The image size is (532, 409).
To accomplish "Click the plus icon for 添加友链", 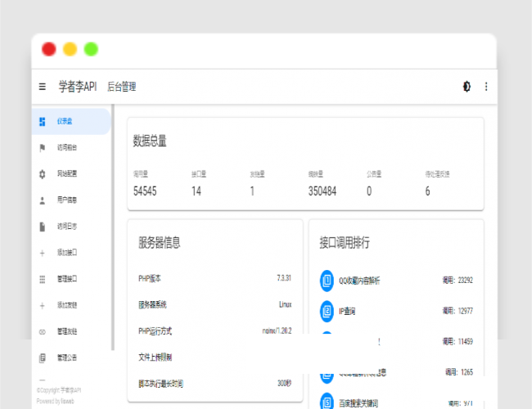I will pyautogui.click(x=42, y=306).
